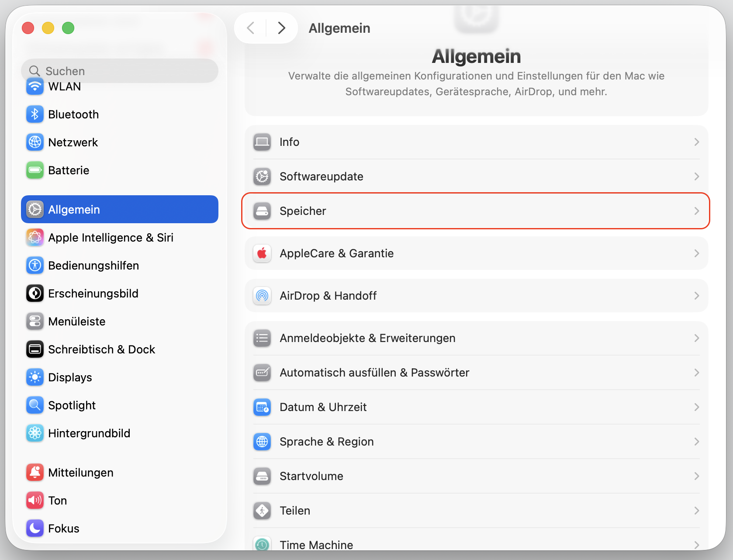Select the Netzwerk globe icon
The image size is (733, 560).
(x=35, y=142)
